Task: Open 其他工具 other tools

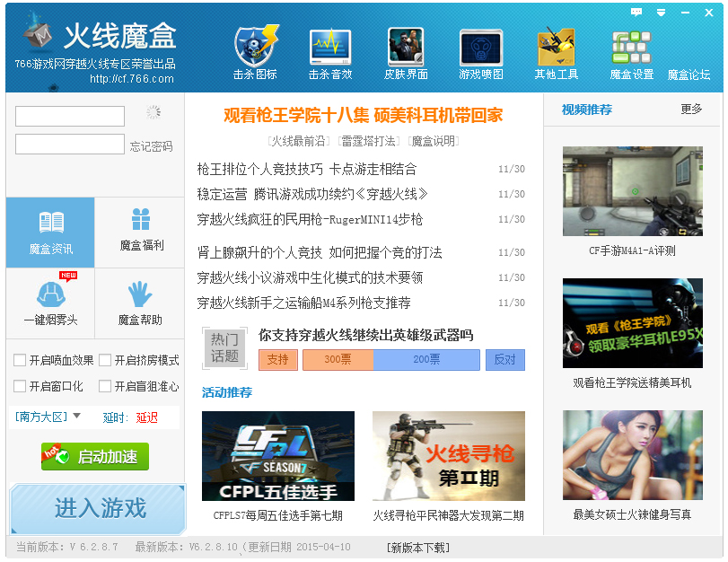Action: coord(557,53)
